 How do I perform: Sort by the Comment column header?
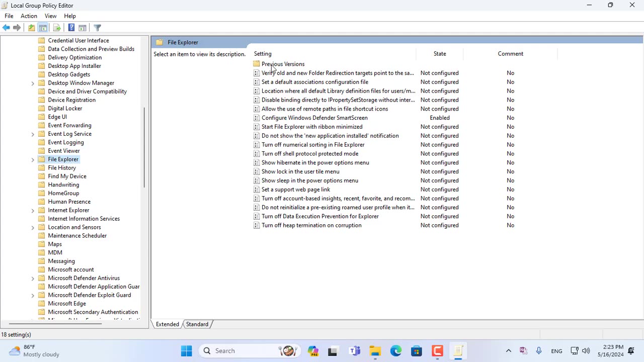511,54
